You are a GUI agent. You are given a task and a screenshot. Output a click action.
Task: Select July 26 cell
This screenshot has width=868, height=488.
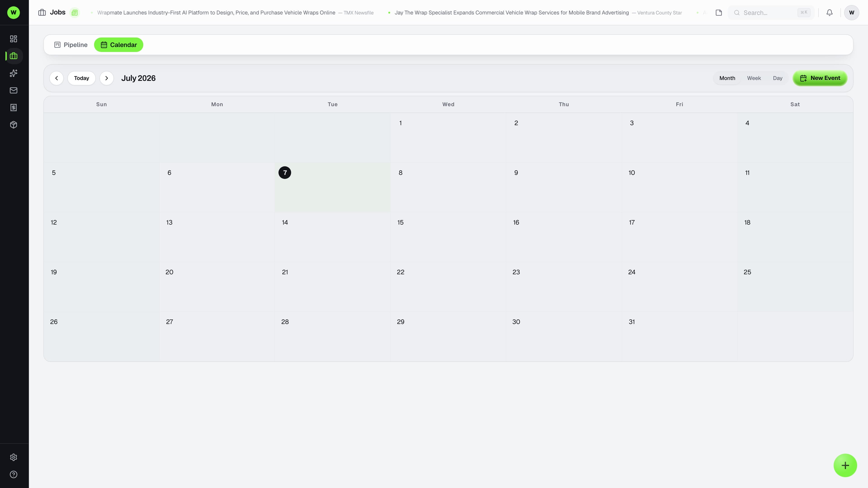pos(101,336)
